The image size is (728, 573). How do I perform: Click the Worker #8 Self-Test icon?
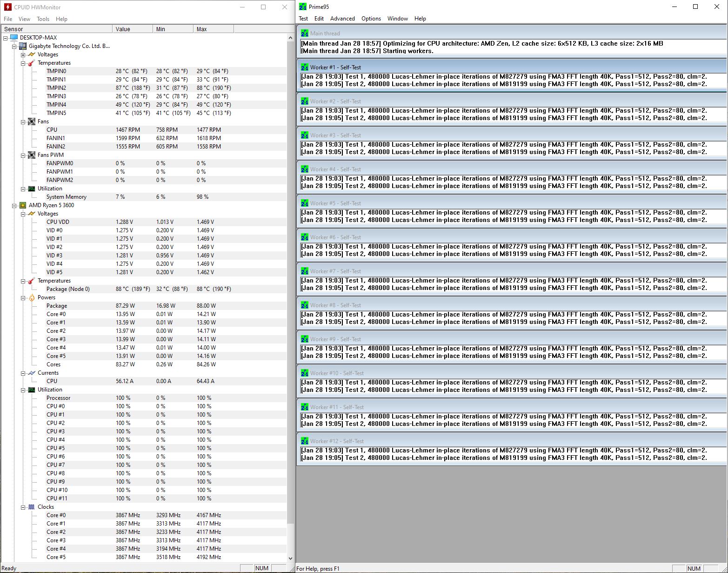pyautogui.click(x=305, y=305)
